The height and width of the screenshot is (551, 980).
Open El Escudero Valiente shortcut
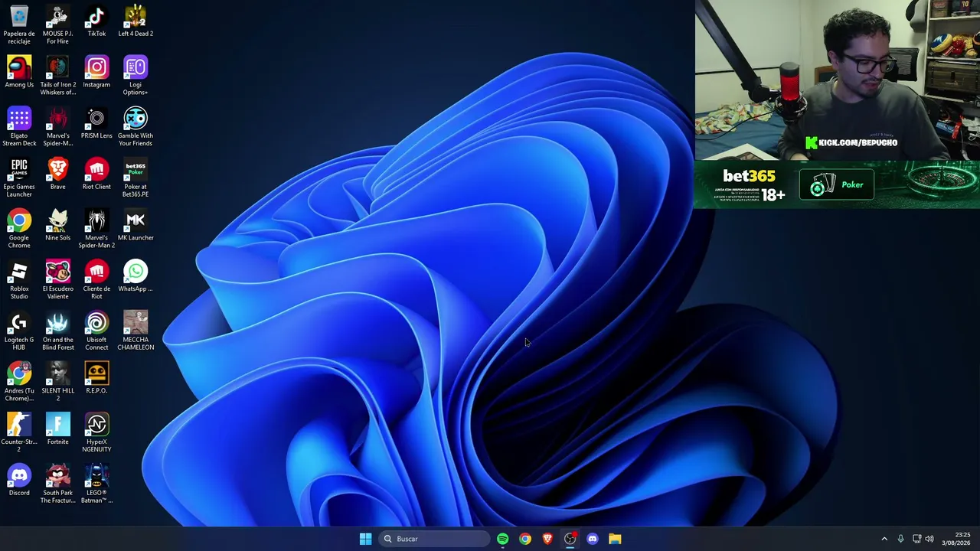pyautogui.click(x=57, y=280)
